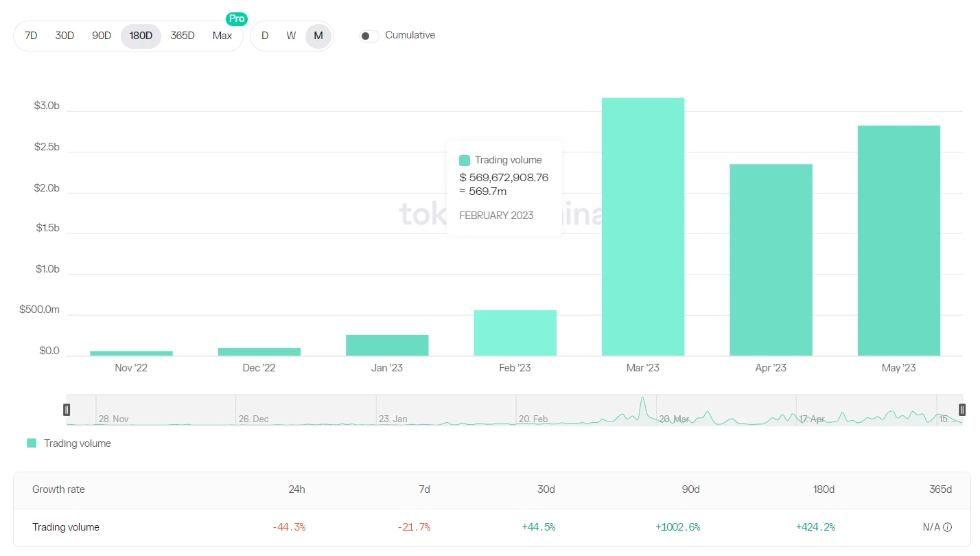This screenshot has height=556, width=980.
Task: Select the 30D time range
Action: (65, 36)
